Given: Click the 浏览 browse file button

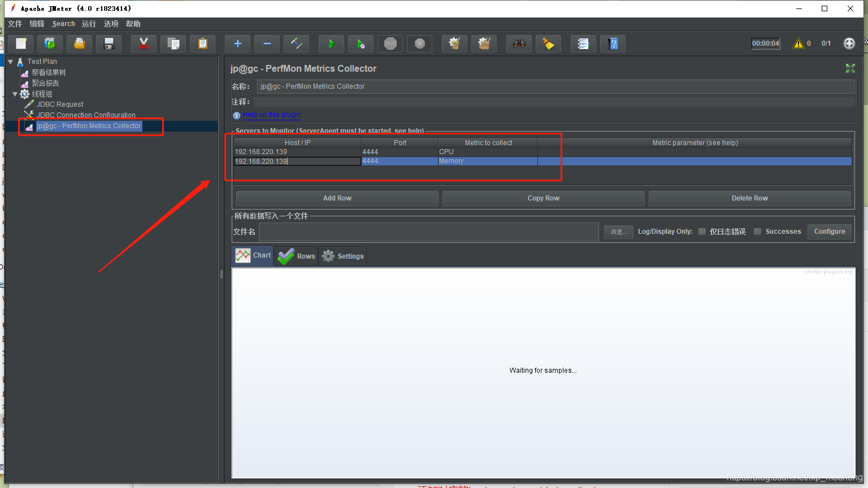Looking at the screenshot, I should pos(619,232).
